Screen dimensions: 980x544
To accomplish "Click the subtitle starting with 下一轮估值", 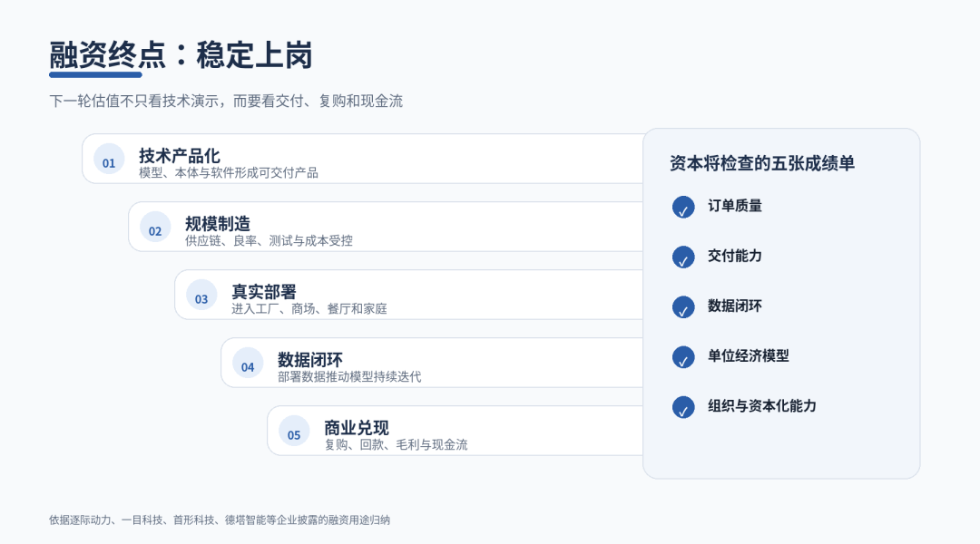I will tap(226, 102).
